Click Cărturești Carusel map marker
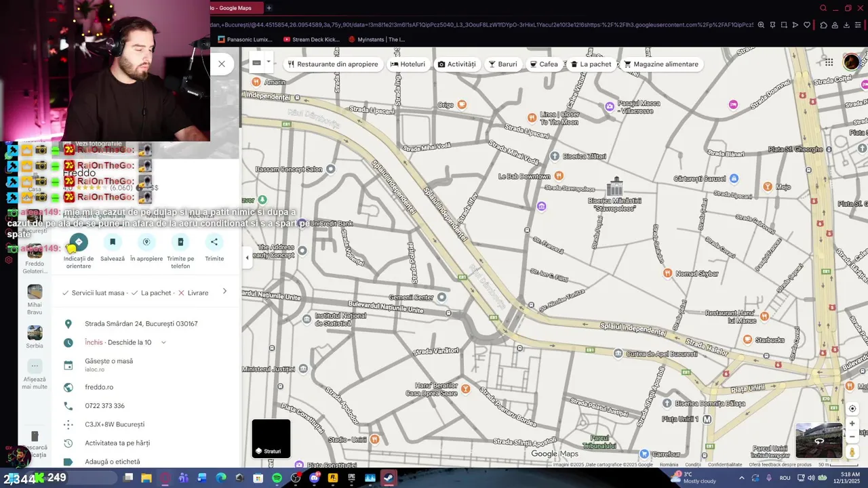The width and height of the screenshot is (868, 488). (734, 178)
